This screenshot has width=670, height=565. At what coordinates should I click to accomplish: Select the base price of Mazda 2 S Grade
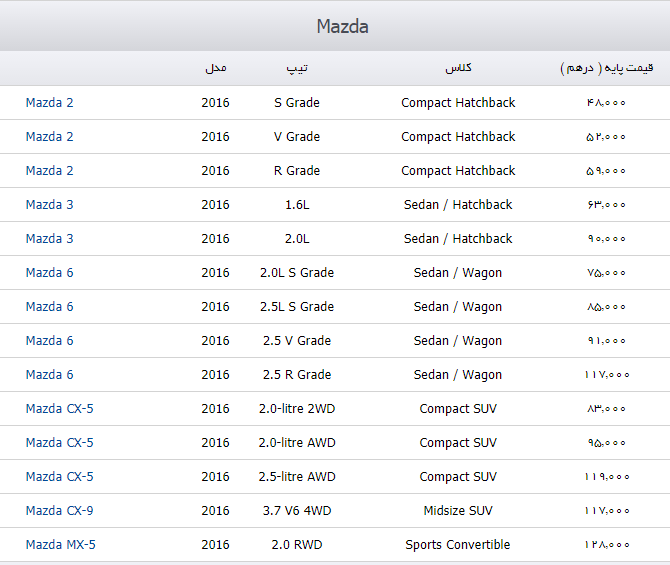click(606, 103)
